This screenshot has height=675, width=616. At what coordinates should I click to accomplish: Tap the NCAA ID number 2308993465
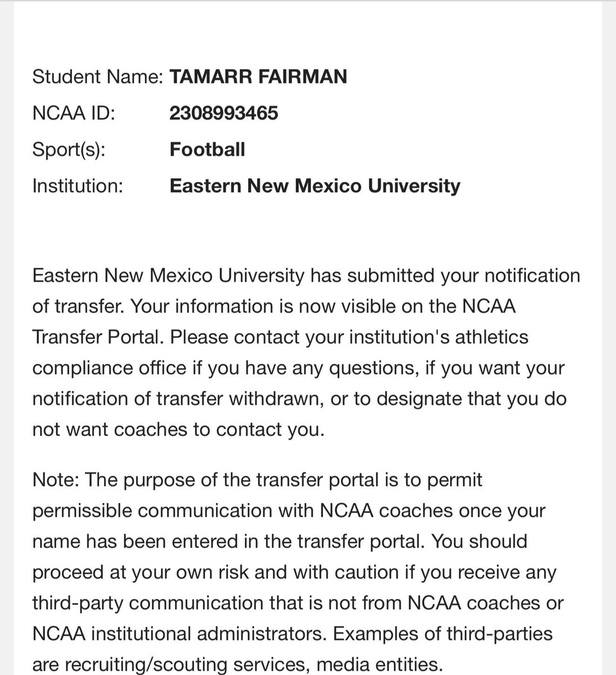(x=224, y=113)
